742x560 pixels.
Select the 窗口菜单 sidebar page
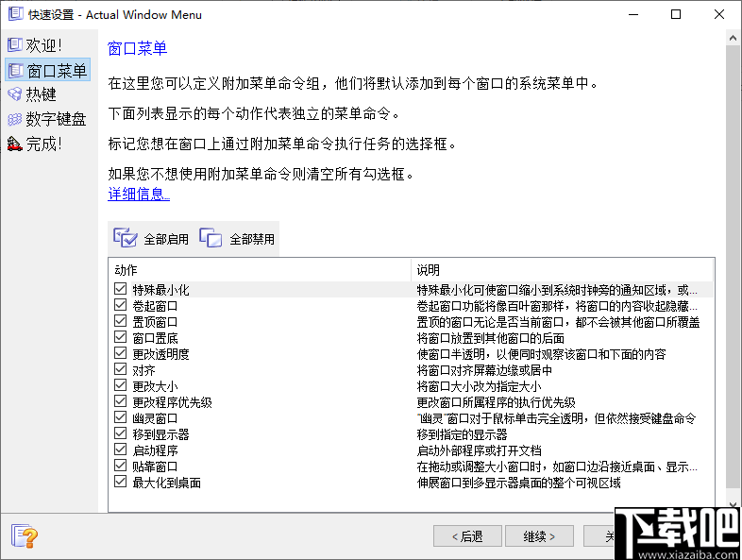point(47,70)
